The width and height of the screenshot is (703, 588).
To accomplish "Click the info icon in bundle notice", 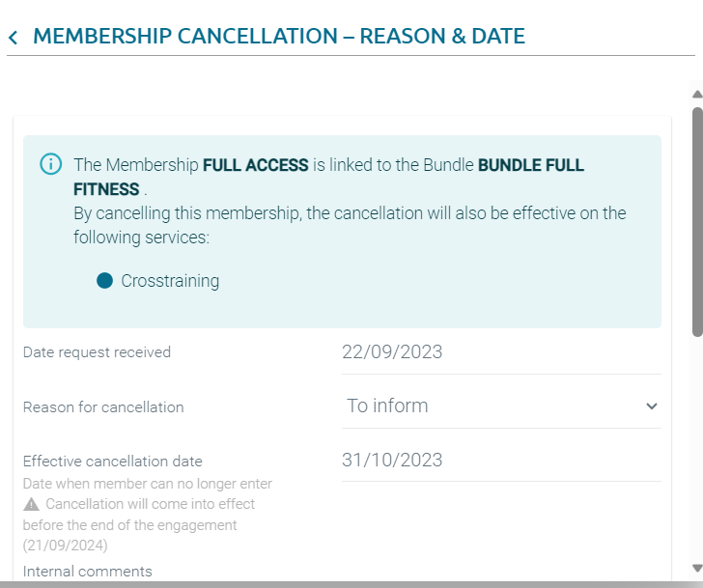I will (x=50, y=164).
